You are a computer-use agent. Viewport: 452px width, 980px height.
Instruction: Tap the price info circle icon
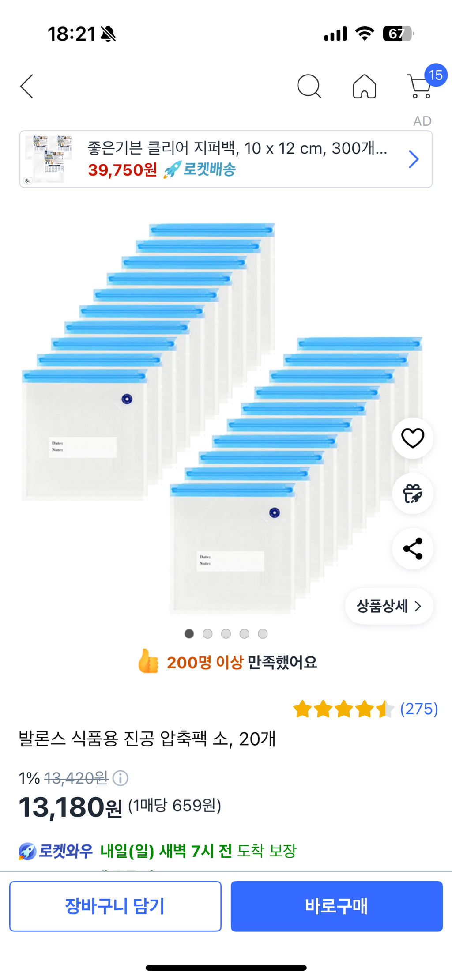click(121, 778)
